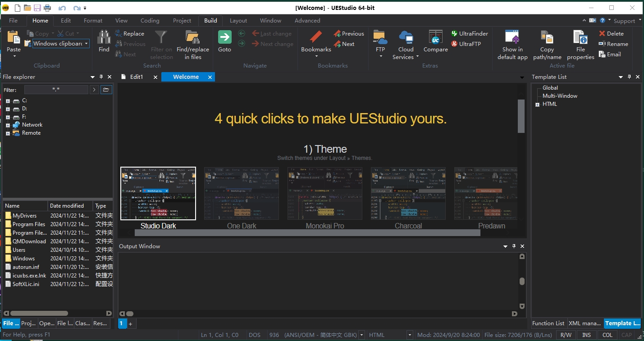This screenshot has width=644, height=341.
Task: Click the Copy path/name icon
Action: (547, 37)
